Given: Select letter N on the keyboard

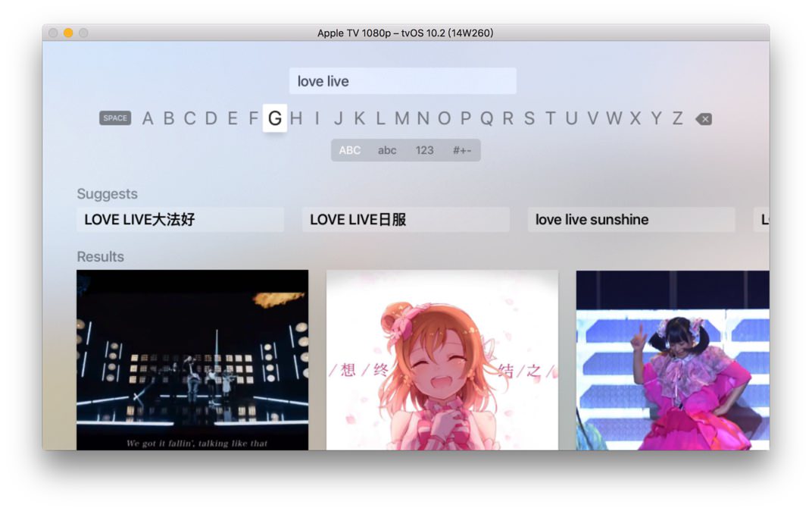Looking at the screenshot, I should [x=423, y=119].
